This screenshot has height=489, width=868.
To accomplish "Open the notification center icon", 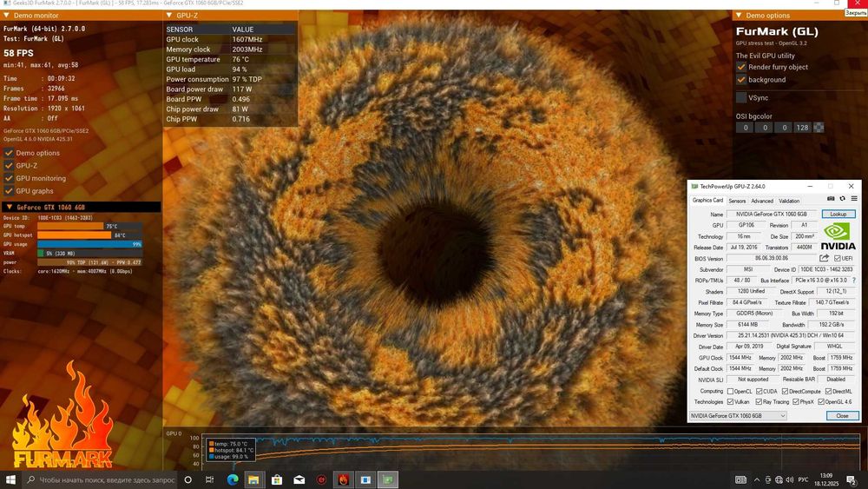I will pos(852,479).
